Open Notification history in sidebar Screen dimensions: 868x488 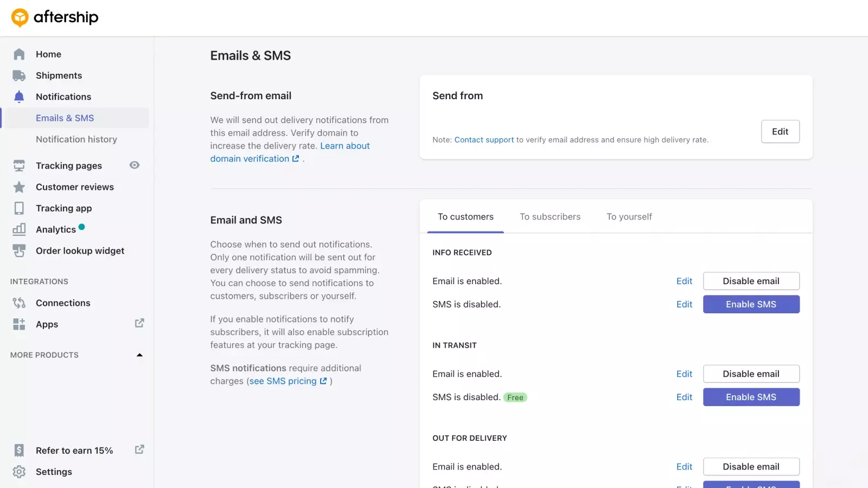click(x=76, y=139)
